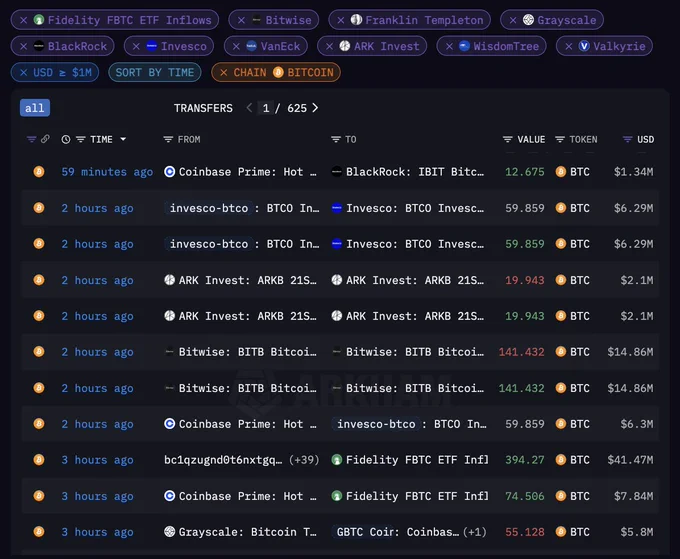This screenshot has width=680, height=559.
Task: Open the bc1qzugnd0t6nxtgq sender address
Action: click(x=222, y=460)
